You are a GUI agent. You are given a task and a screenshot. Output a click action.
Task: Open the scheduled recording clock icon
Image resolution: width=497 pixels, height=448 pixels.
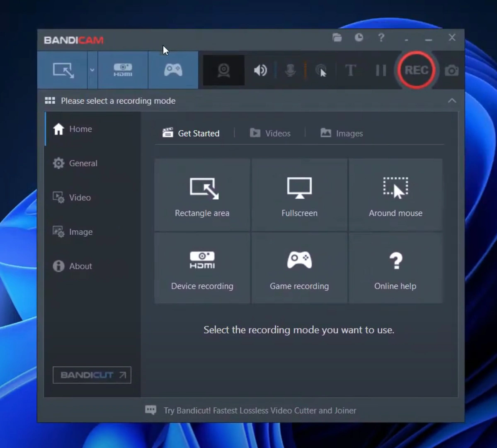[359, 38]
